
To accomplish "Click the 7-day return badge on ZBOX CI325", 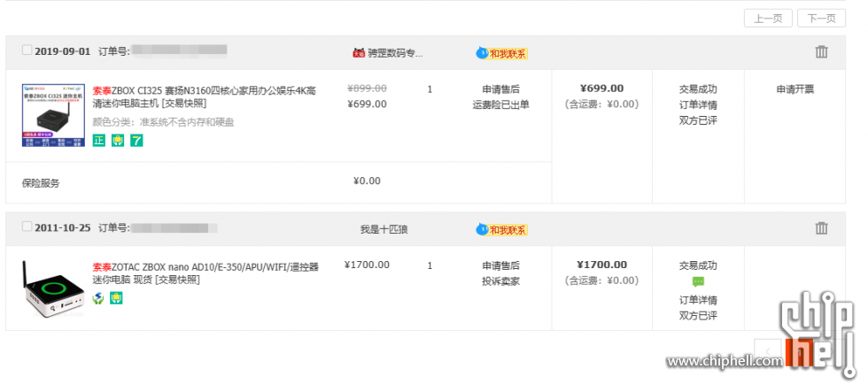I will click(136, 141).
